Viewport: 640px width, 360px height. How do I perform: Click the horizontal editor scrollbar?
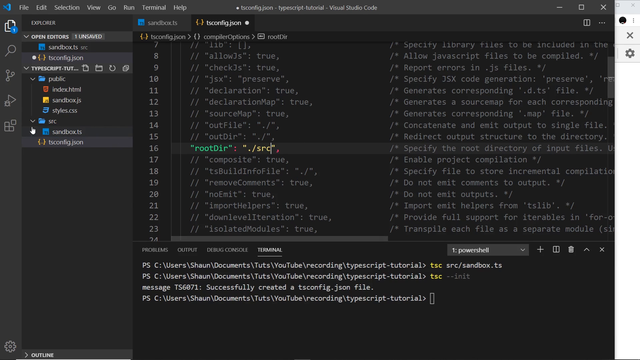click(280, 238)
